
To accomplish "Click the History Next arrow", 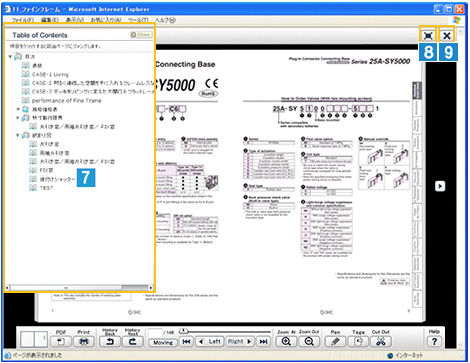I will tap(132, 342).
